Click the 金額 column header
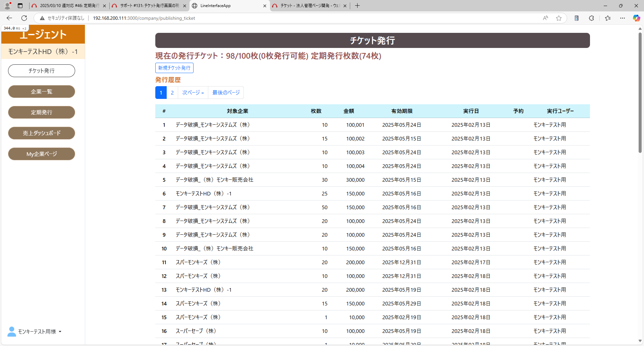The width and height of the screenshot is (644, 346). click(349, 111)
